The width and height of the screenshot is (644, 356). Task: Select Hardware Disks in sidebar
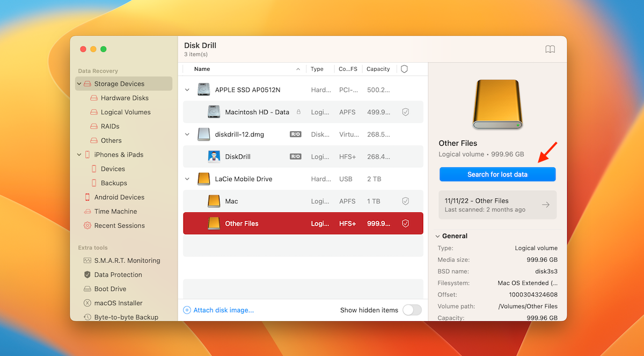(125, 98)
